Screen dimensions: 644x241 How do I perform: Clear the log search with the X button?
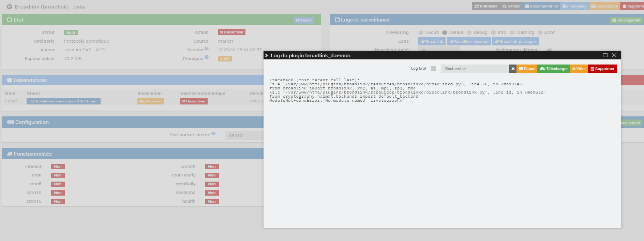click(513, 69)
